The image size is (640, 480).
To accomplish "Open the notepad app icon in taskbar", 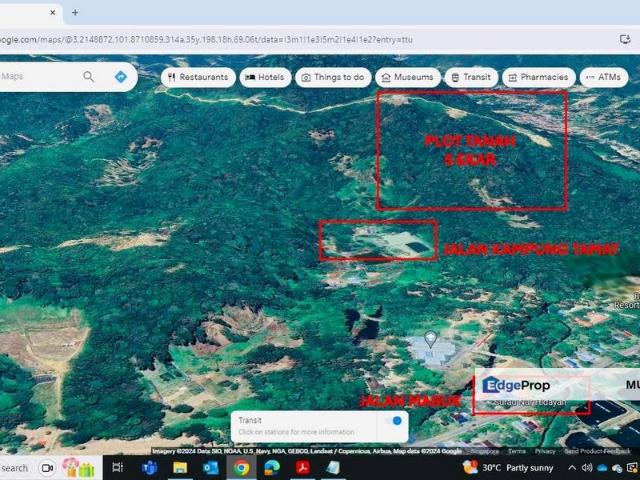I will 333,468.
